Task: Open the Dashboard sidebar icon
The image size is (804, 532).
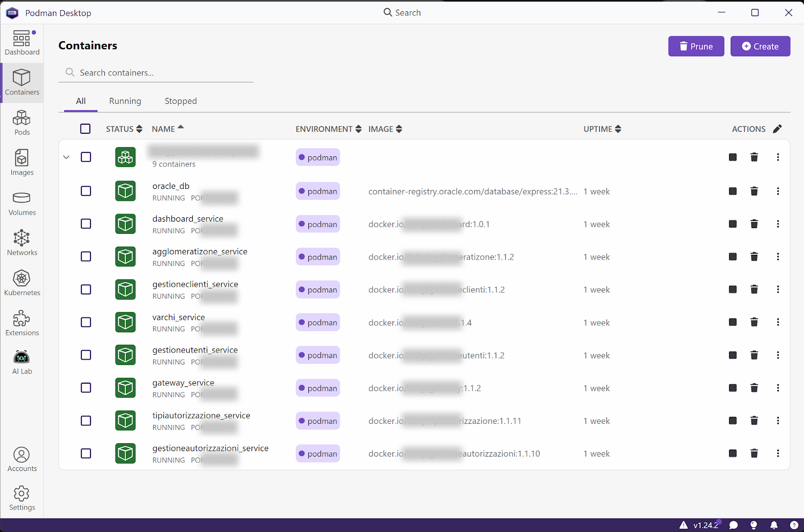Action: point(22,43)
